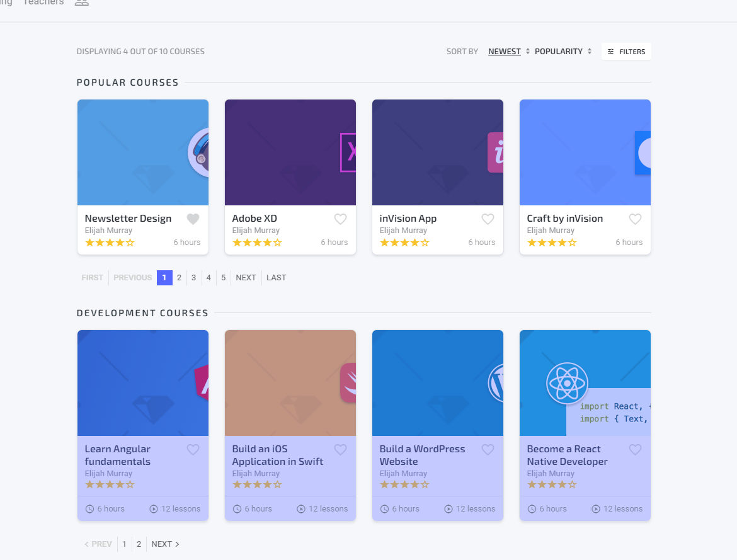Click the Adobe XD logo icon
Viewport: 737px width, 560px height.
348,152
